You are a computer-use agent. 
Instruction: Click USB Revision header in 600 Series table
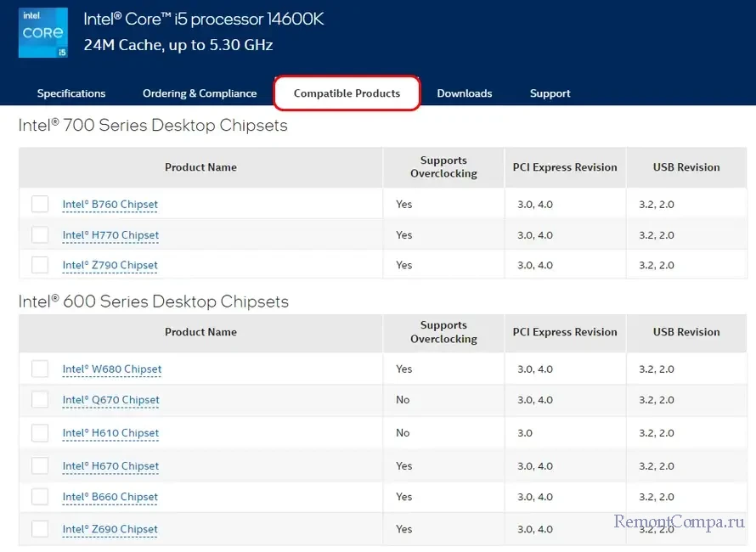pos(685,332)
